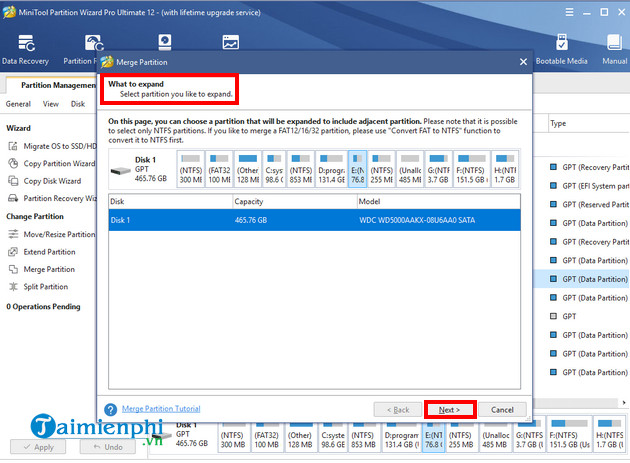Image resolution: width=630 pixels, height=463 pixels.
Task: Select Migrate OS to SSD/HD wizard
Action: coord(60,146)
